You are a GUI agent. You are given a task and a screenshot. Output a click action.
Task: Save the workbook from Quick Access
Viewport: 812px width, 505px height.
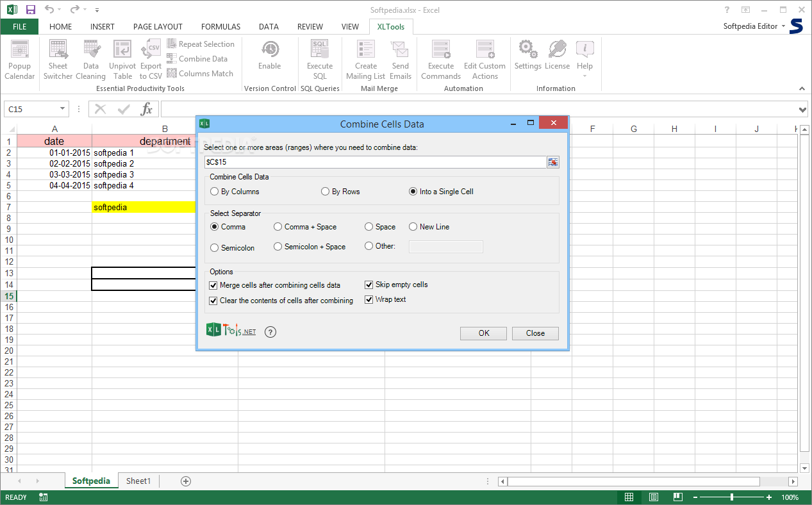pos(31,10)
